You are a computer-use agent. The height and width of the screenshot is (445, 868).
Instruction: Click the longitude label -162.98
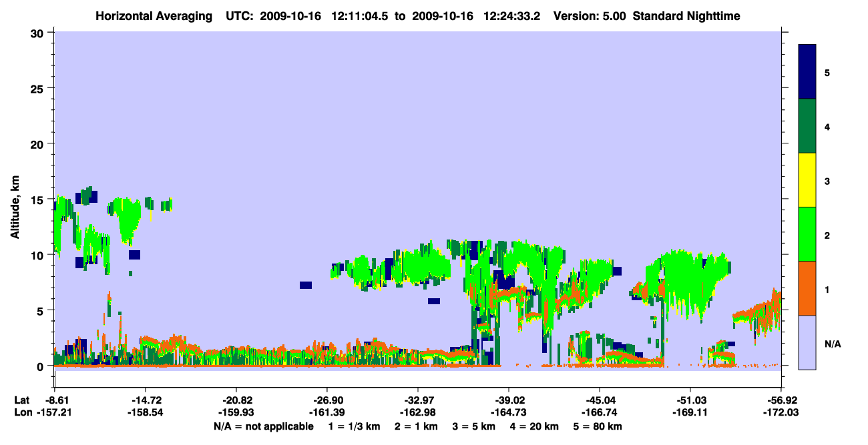click(418, 413)
